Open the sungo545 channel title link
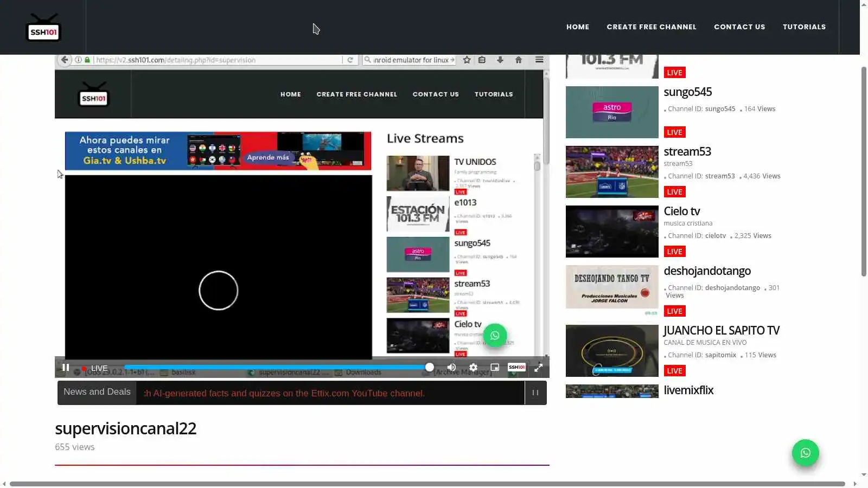The width and height of the screenshot is (868, 488). pyautogui.click(x=687, y=92)
